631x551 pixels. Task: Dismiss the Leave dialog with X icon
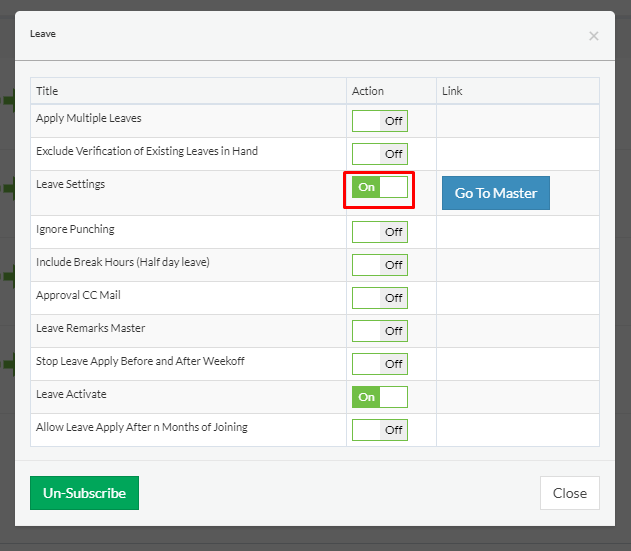(594, 36)
